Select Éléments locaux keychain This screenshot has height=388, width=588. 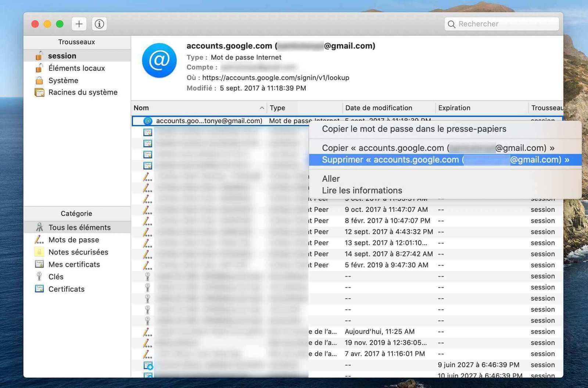[x=77, y=68]
